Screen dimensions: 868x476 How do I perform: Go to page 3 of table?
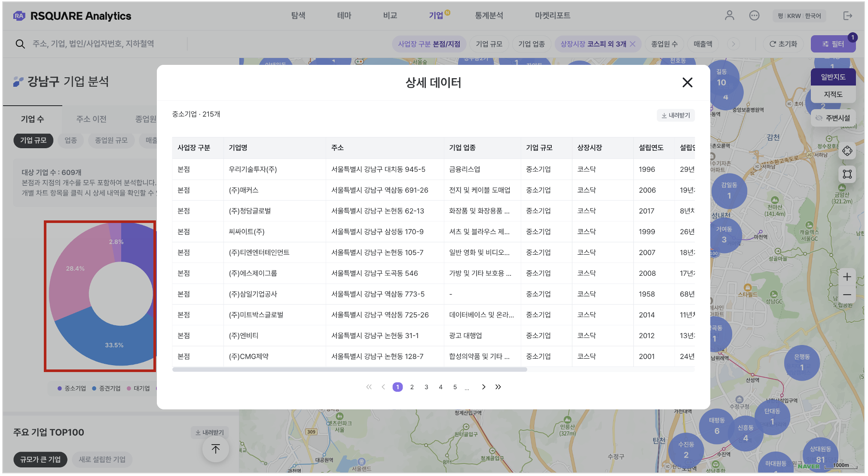point(426,387)
